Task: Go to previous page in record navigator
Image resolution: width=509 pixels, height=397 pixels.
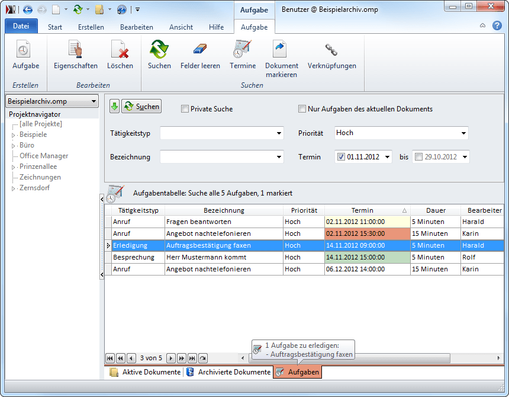Action: pos(120,358)
